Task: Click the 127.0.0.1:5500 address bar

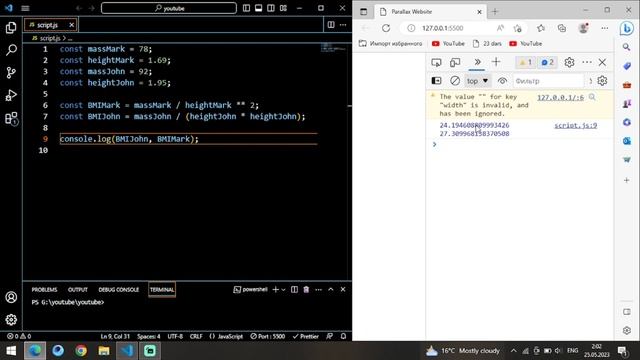Action: point(442,28)
